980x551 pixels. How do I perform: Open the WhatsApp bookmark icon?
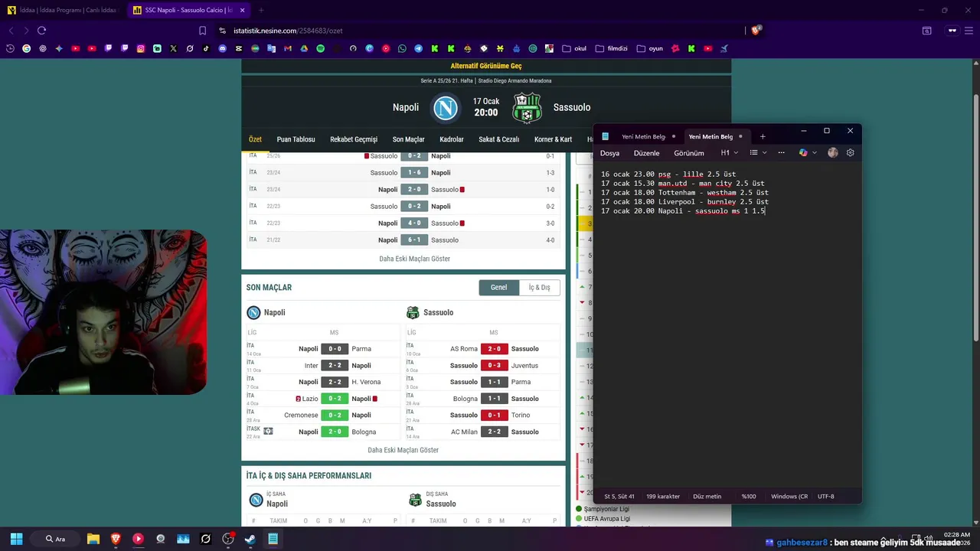pyautogui.click(x=402, y=48)
